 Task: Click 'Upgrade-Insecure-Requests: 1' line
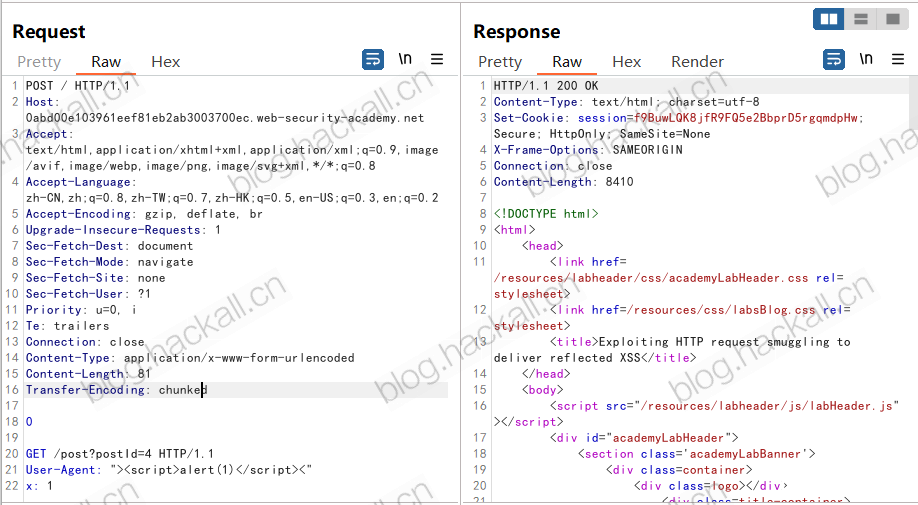coord(123,230)
